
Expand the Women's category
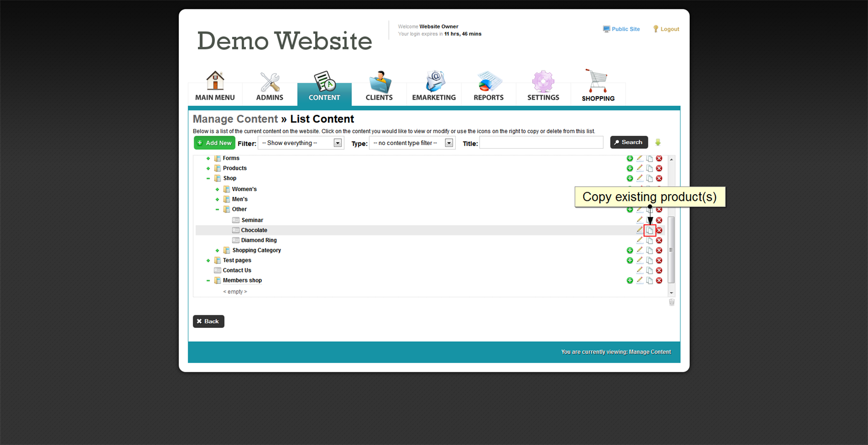(x=218, y=189)
